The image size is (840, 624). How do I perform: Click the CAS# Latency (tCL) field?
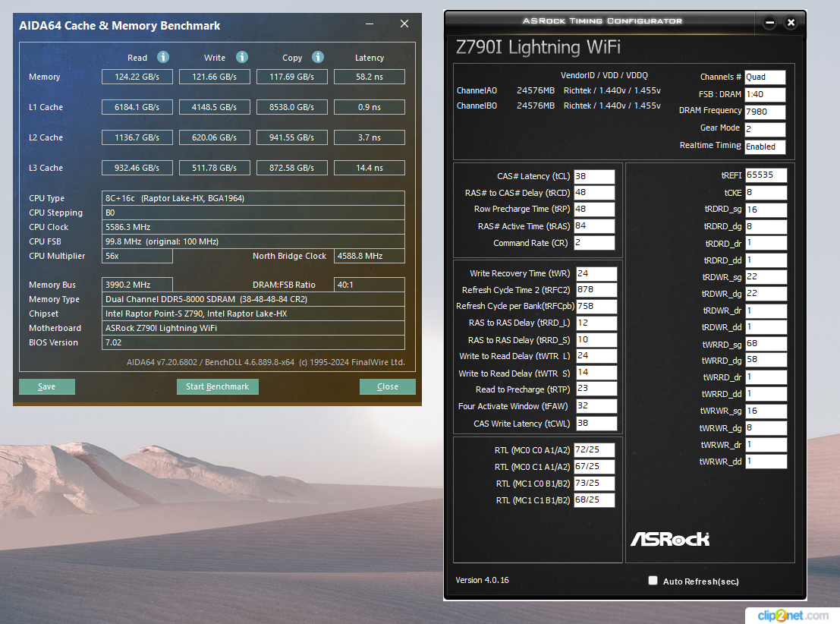point(594,176)
